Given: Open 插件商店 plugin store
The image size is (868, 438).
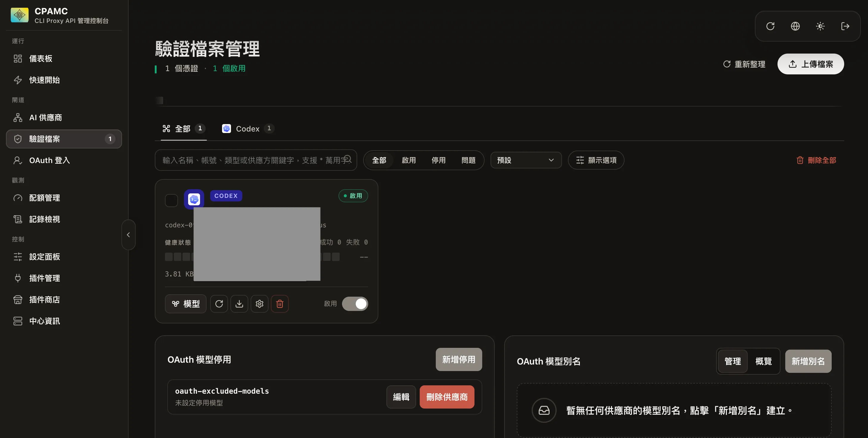Looking at the screenshot, I should [x=64, y=300].
